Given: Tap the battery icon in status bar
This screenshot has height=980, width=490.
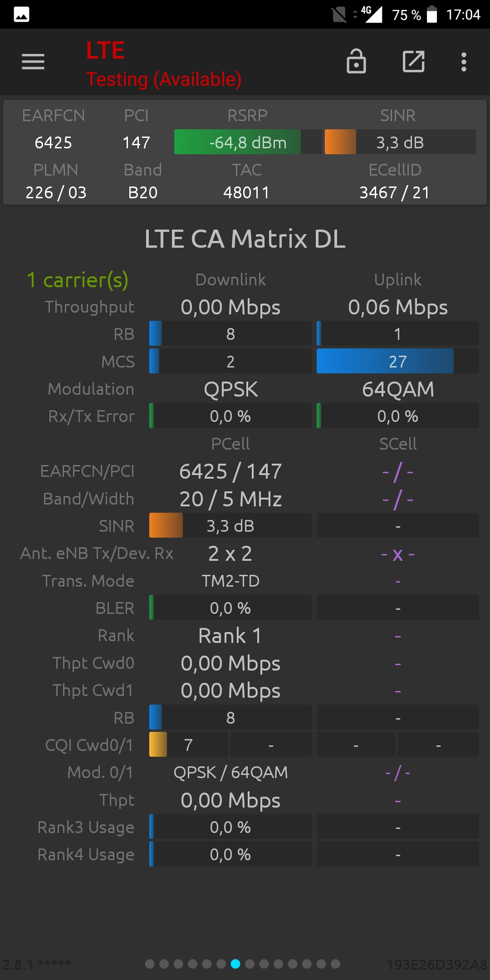Looking at the screenshot, I should (x=432, y=15).
